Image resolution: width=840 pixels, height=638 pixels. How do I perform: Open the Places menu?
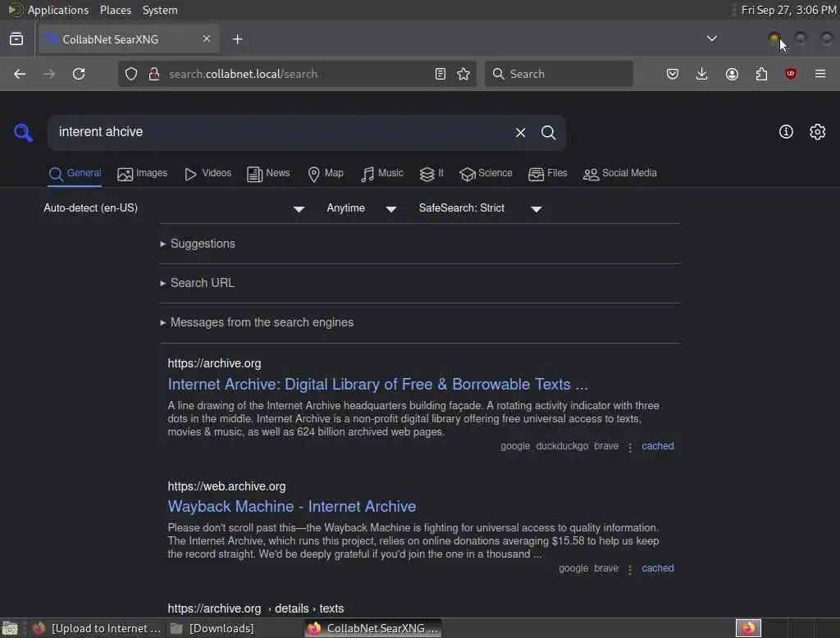(116, 10)
